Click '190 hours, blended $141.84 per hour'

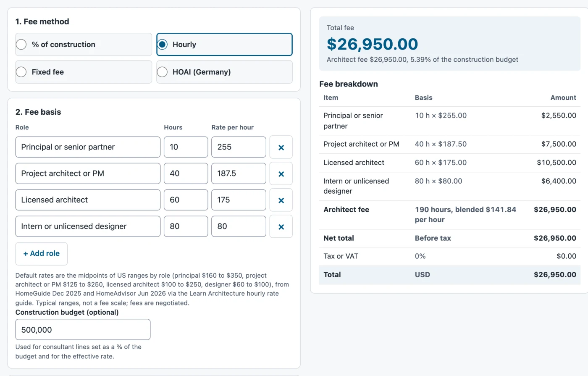pos(465,215)
